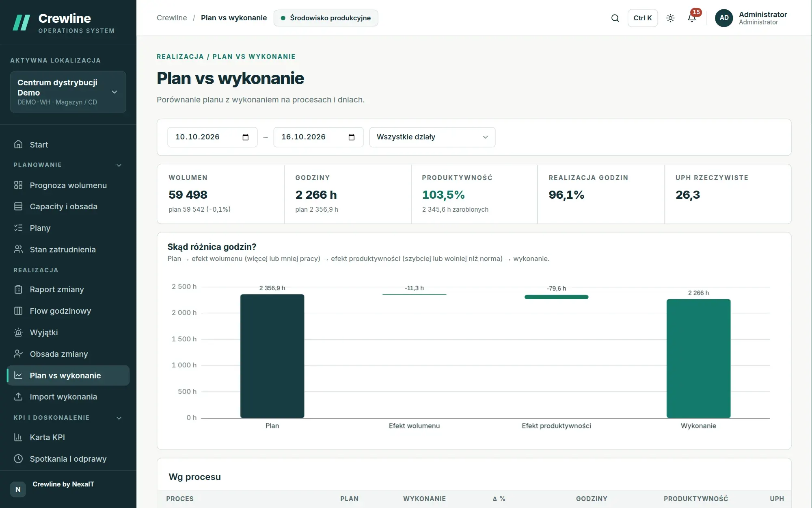Select Plan vs wykonanie in the sidebar
The width and height of the screenshot is (812, 508).
(x=68, y=376)
